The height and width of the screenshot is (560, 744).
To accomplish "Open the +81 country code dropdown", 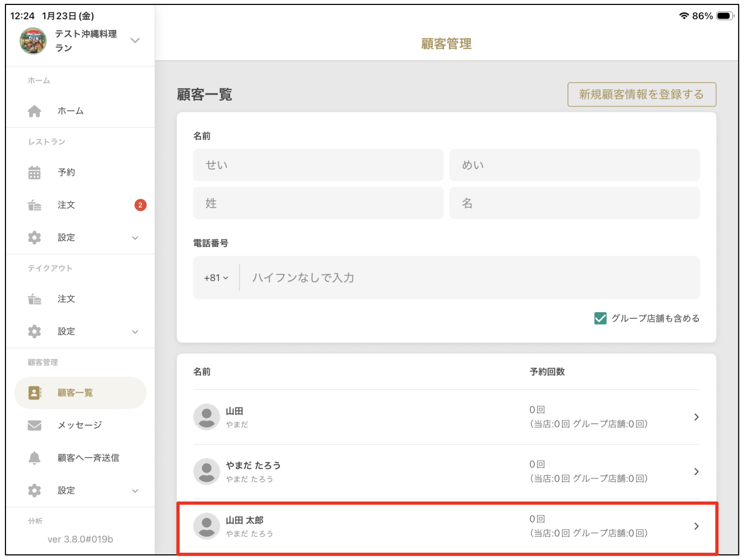I will 215,278.
